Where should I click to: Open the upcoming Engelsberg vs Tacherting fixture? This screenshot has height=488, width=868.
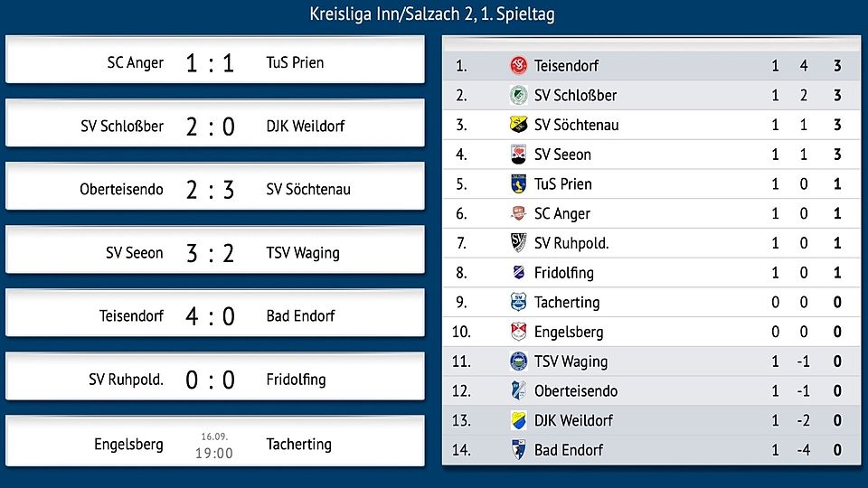(215, 441)
